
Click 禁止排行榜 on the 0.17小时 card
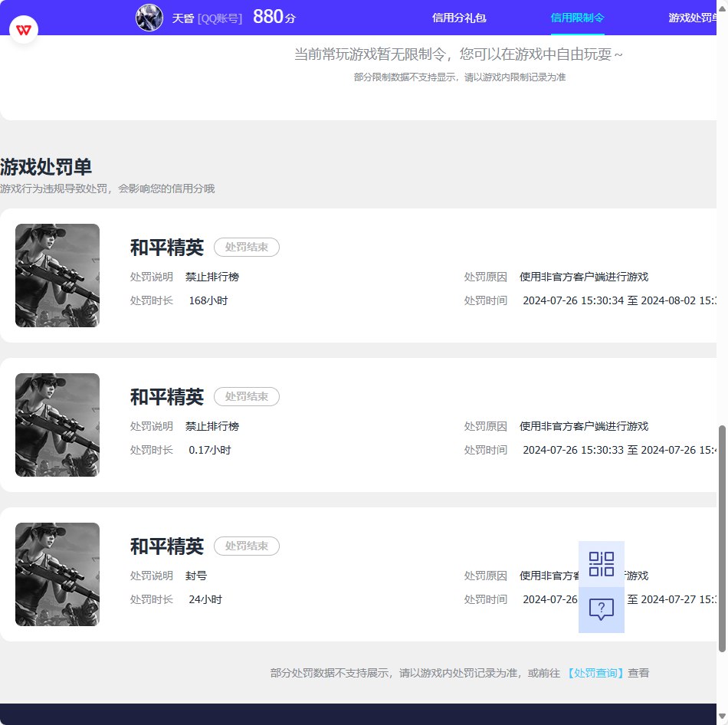(x=212, y=426)
